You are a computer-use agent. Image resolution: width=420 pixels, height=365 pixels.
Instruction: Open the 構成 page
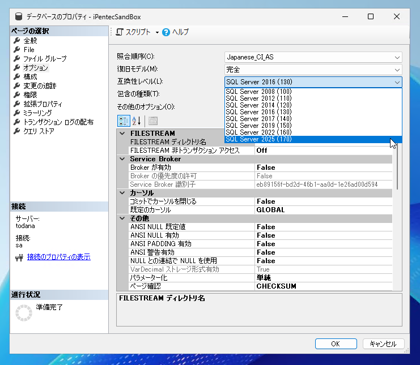(x=30, y=77)
